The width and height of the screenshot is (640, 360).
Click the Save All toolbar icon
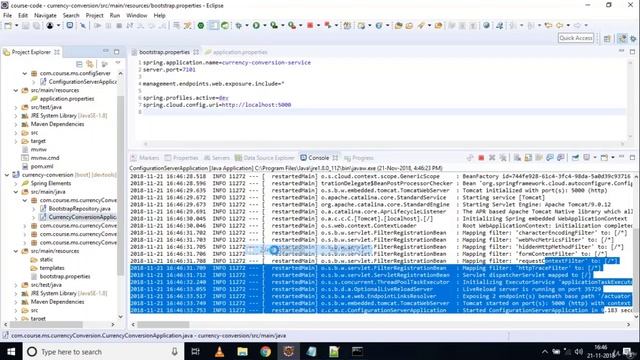(36, 25)
